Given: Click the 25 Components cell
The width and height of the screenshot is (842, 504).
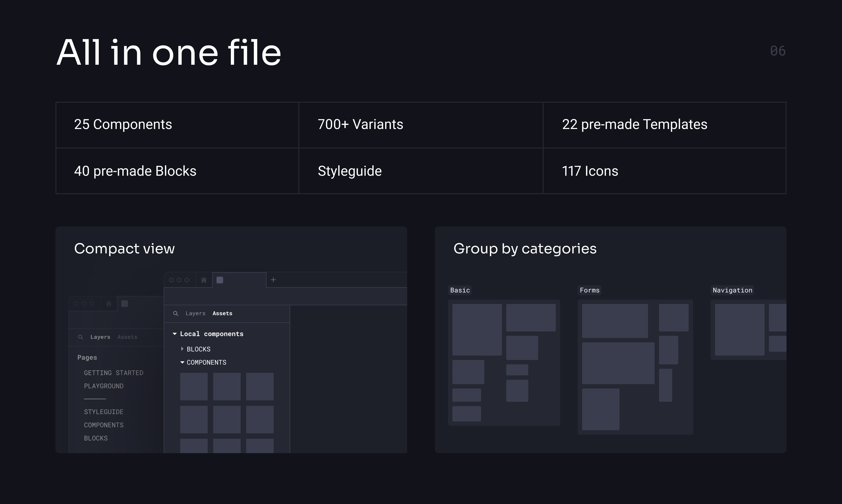Looking at the screenshot, I should [177, 125].
